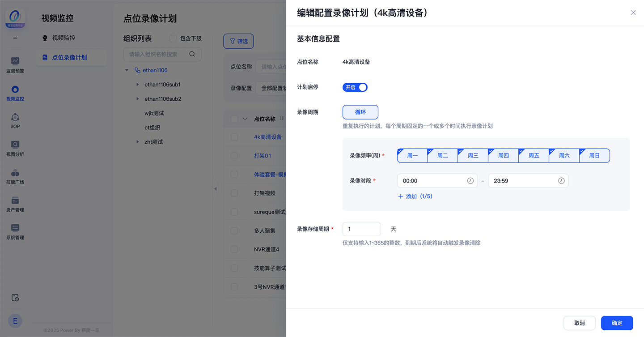Image resolution: width=644 pixels, height=337 pixels.
Task: Select all rows via header checkbox
Action: [x=234, y=119]
